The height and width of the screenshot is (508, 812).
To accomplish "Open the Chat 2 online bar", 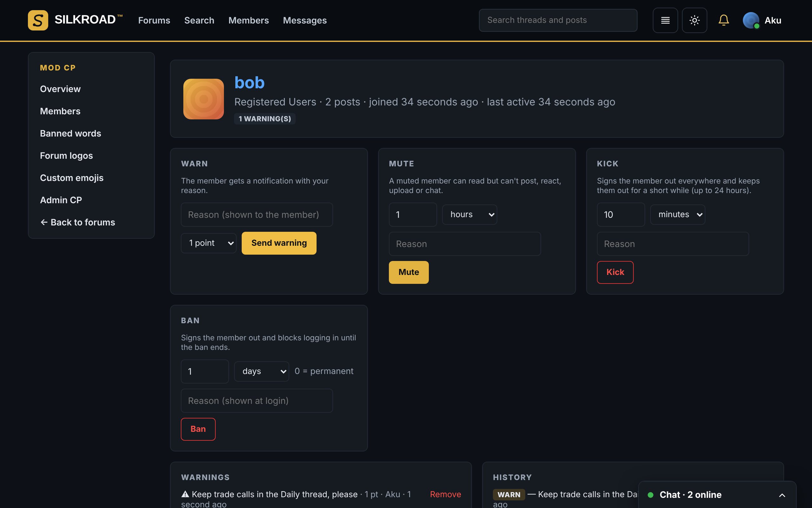I will click(717, 495).
